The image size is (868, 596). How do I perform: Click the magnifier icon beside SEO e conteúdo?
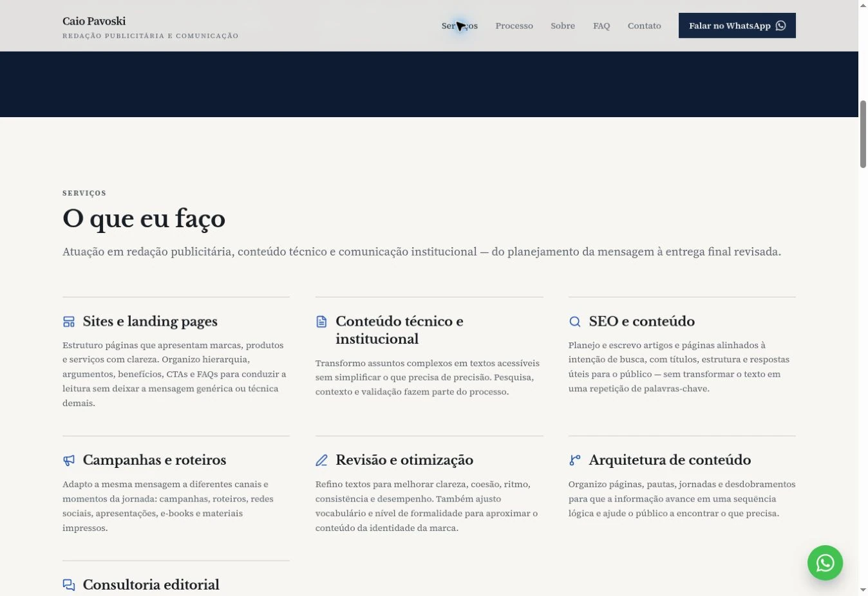click(574, 322)
